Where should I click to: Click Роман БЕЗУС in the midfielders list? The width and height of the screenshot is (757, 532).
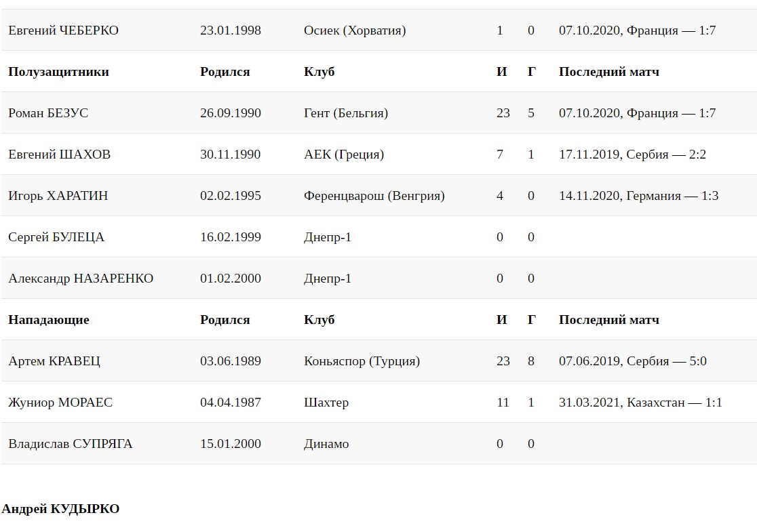coord(48,113)
